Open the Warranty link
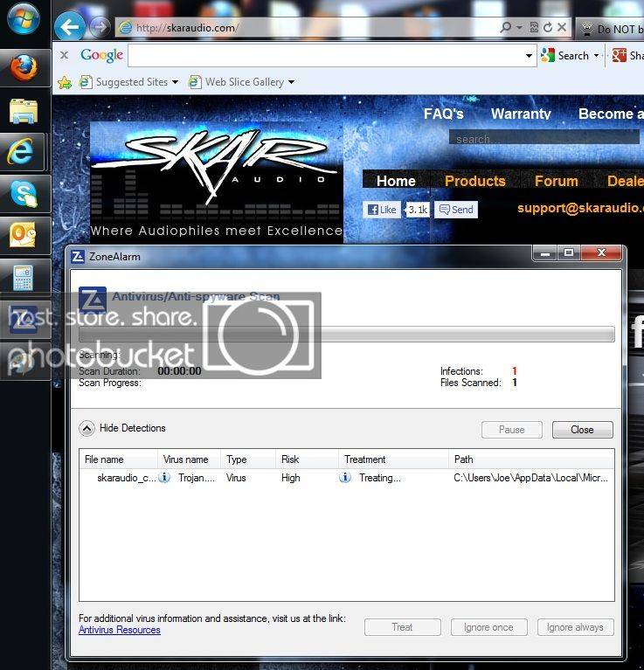Screen dimensions: 644x670 tap(521, 114)
